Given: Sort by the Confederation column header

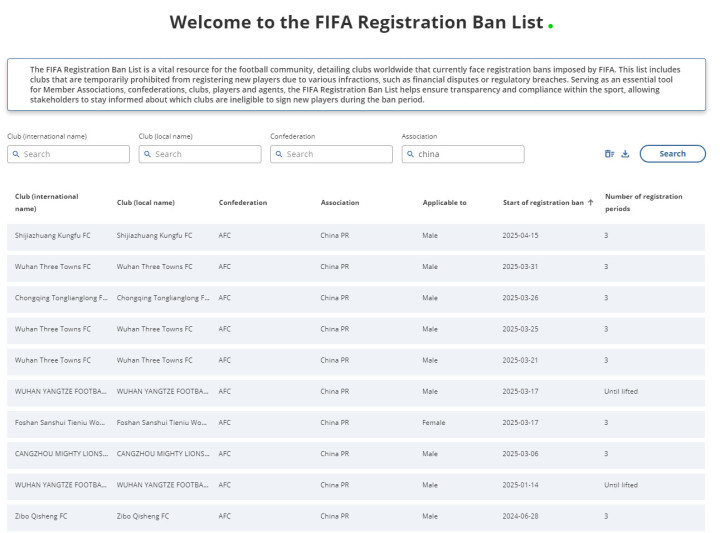Looking at the screenshot, I should (242, 202).
